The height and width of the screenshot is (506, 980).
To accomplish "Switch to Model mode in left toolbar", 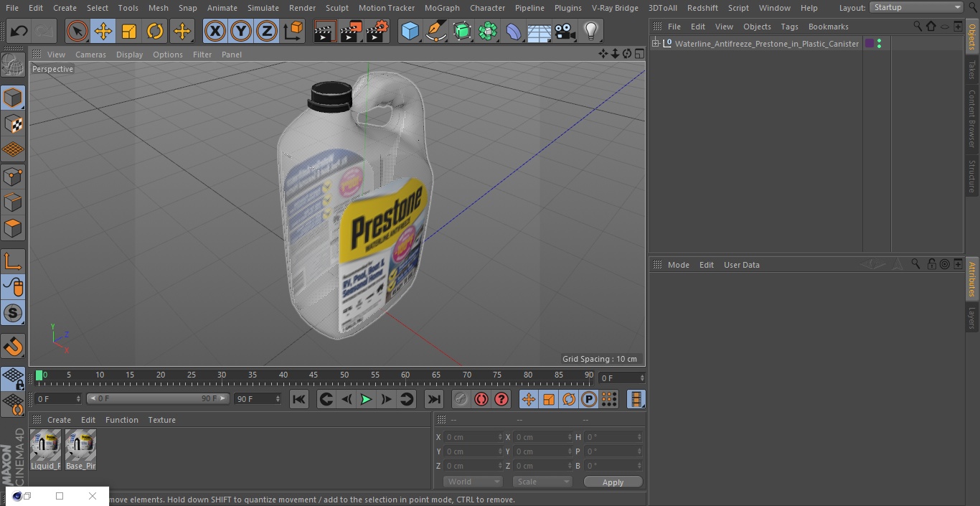I will coord(13,98).
